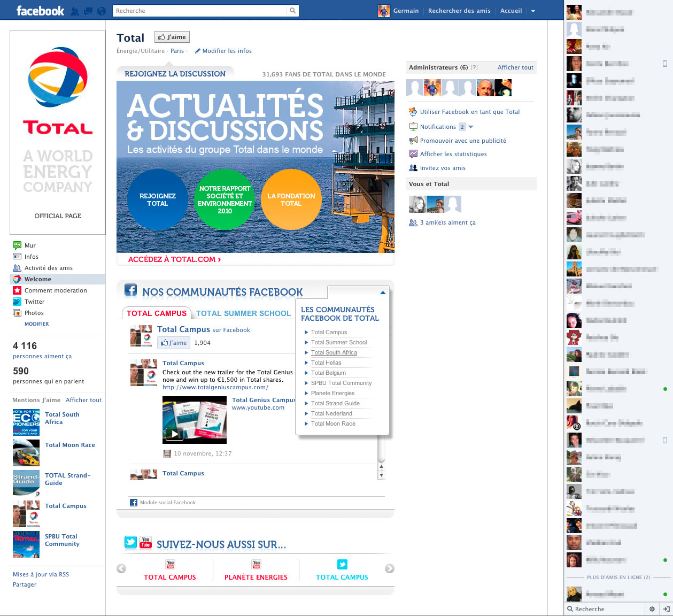Image resolution: width=673 pixels, height=616 pixels.
Task: Click Afficher tout next to Administrateurs
Action: [x=515, y=67]
